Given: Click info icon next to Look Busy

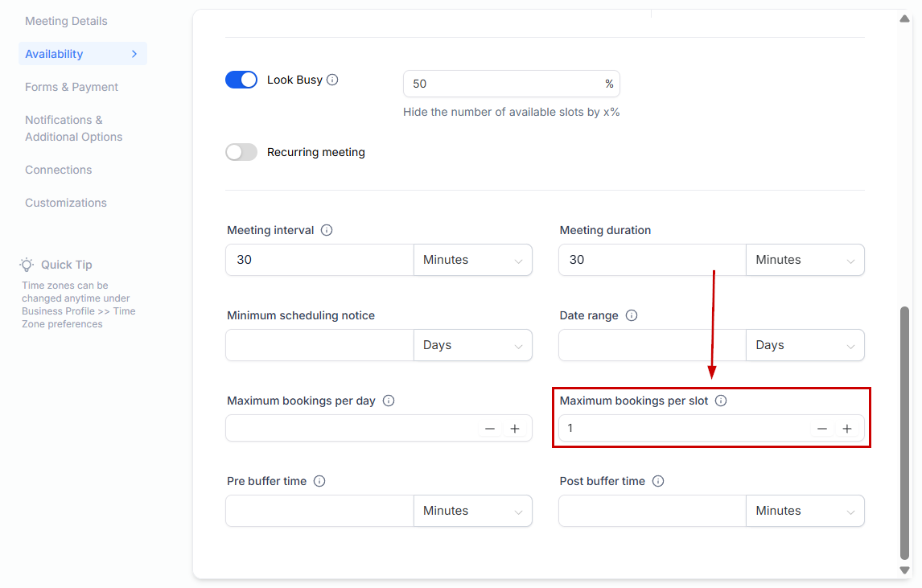Looking at the screenshot, I should 332,80.
